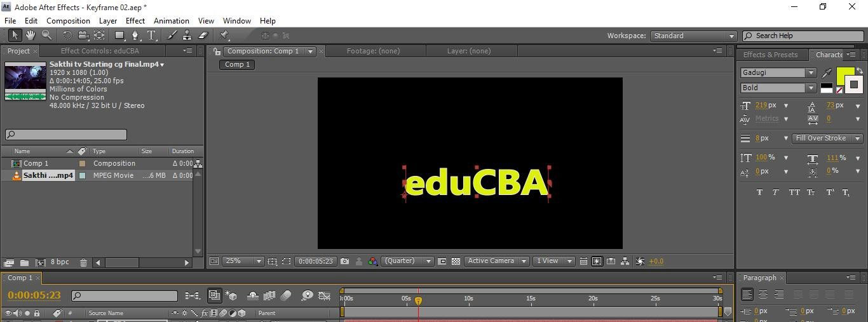Toggle Faux Bold text style
The image size is (868, 322).
[759, 192]
